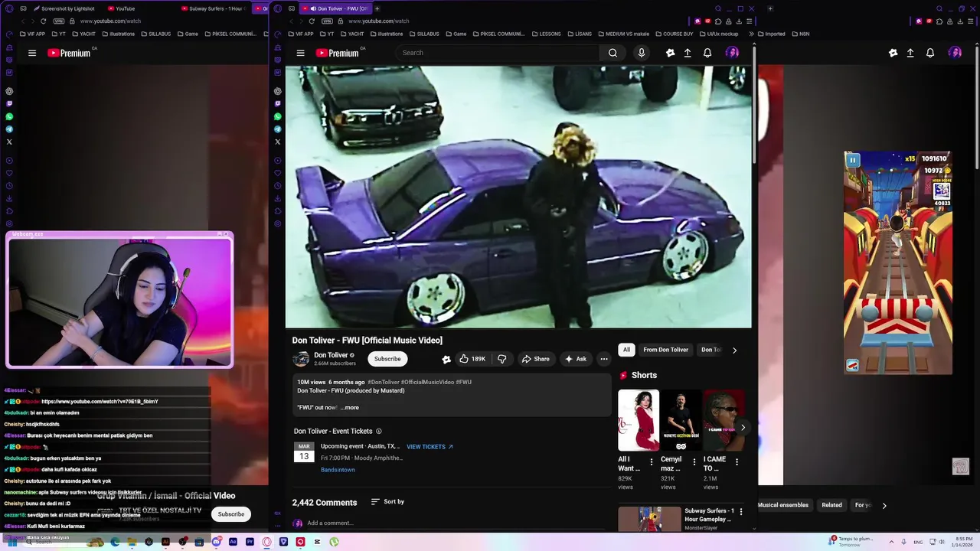Screen dimensions: 980x551
Task: Reload page in the front browser window
Action: click(311, 21)
